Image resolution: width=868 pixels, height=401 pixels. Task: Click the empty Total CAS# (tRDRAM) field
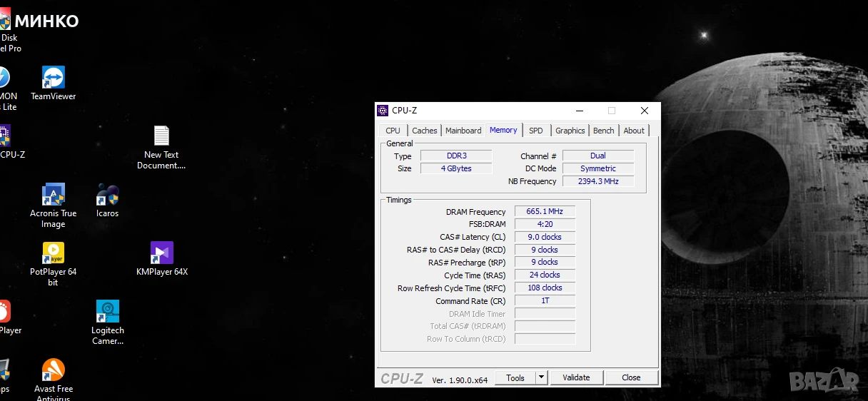(545, 326)
